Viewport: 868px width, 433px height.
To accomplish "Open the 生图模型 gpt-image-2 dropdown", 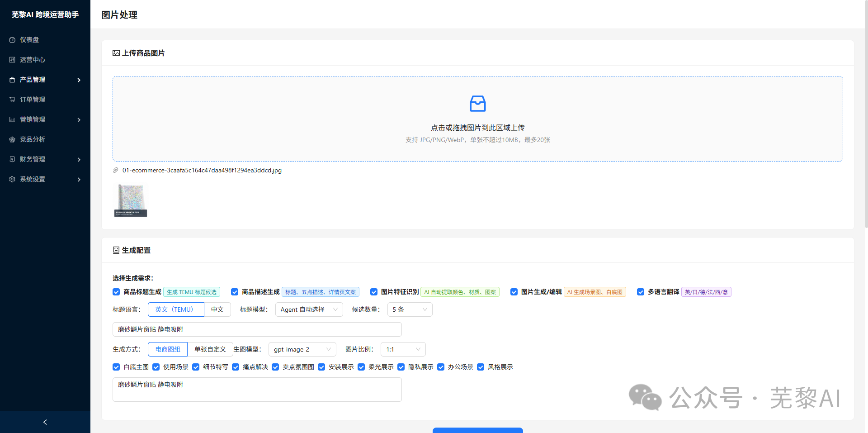I will pyautogui.click(x=302, y=349).
